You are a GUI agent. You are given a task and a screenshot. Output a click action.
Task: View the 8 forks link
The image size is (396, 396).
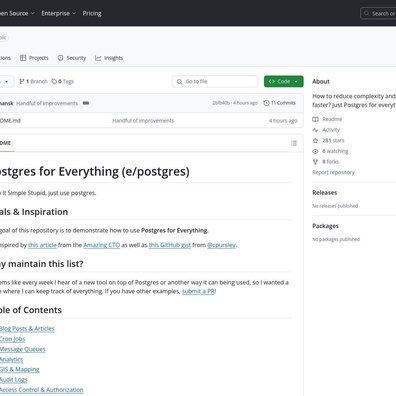pos(331,162)
